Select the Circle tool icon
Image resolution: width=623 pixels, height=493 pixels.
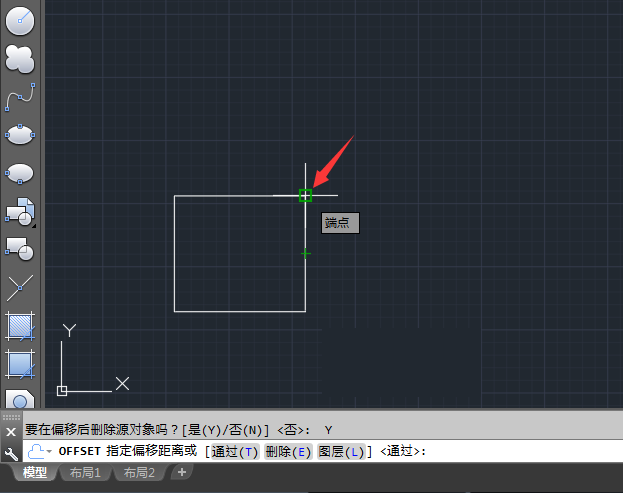tap(20, 21)
